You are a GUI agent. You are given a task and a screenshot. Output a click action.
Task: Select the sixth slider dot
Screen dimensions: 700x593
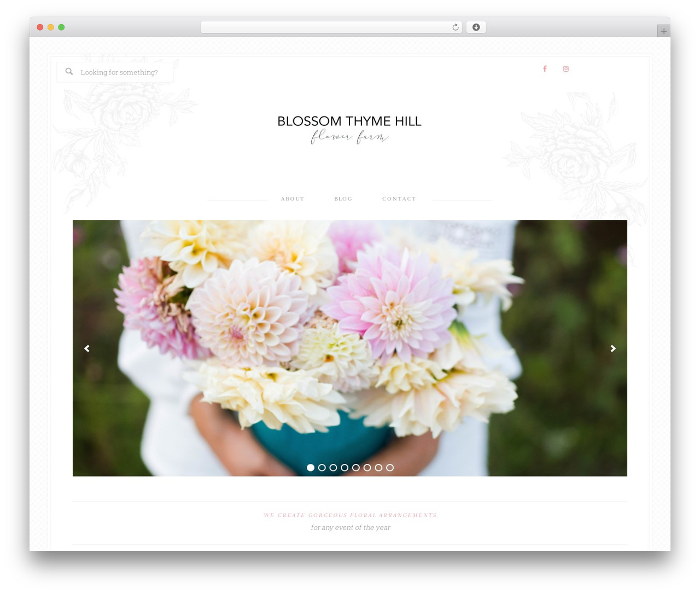(367, 468)
